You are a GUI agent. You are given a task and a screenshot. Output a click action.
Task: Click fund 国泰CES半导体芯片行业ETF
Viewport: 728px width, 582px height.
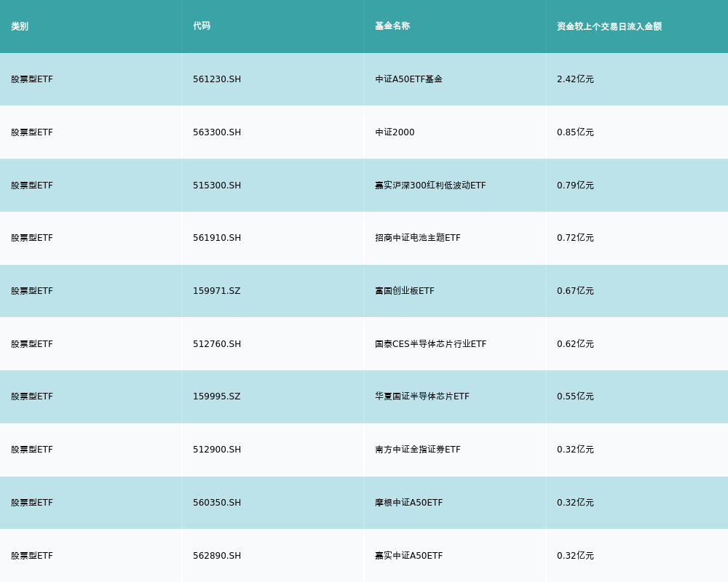coord(431,344)
